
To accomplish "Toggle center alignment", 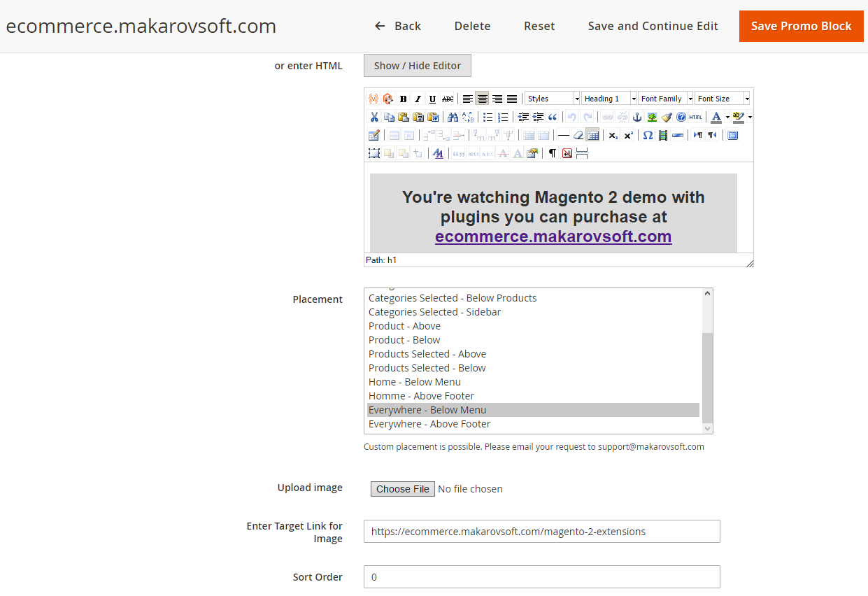I will (x=482, y=99).
